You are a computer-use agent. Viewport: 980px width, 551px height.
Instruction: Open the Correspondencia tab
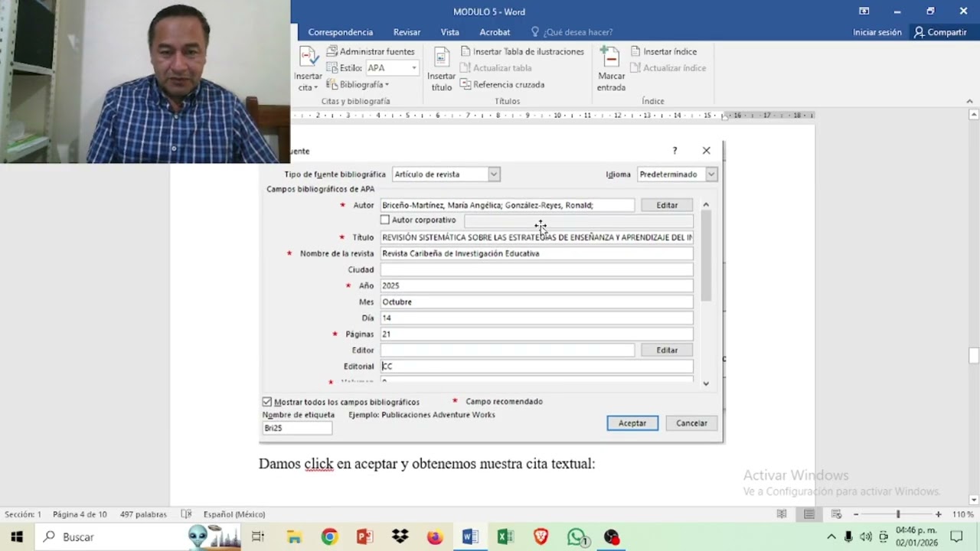[x=341, y=32]
